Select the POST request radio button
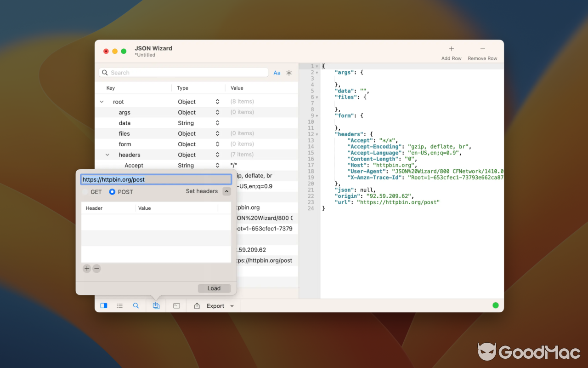588x368 pixels. pyautogui.click(x=112, y=192)
